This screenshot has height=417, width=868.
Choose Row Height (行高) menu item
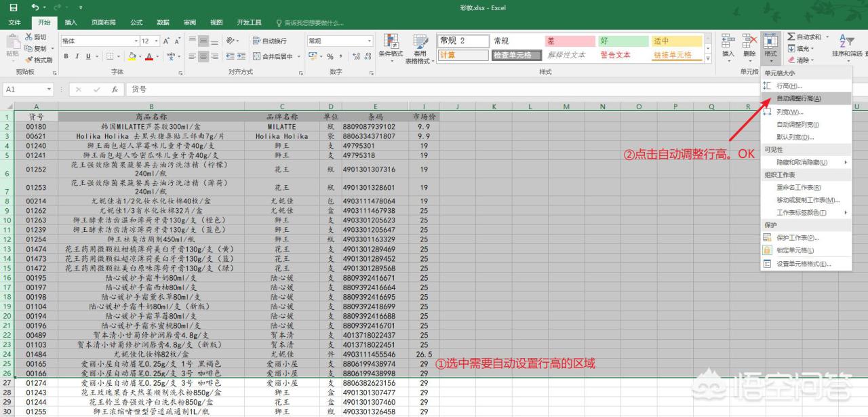pyautogui.click(x=806, y=85)
